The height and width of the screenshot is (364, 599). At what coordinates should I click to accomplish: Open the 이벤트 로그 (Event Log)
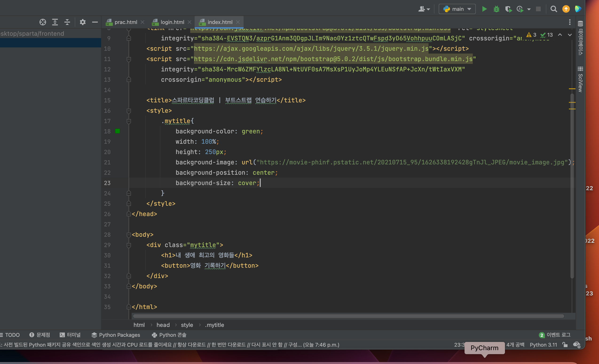click(x=555, y=335)
